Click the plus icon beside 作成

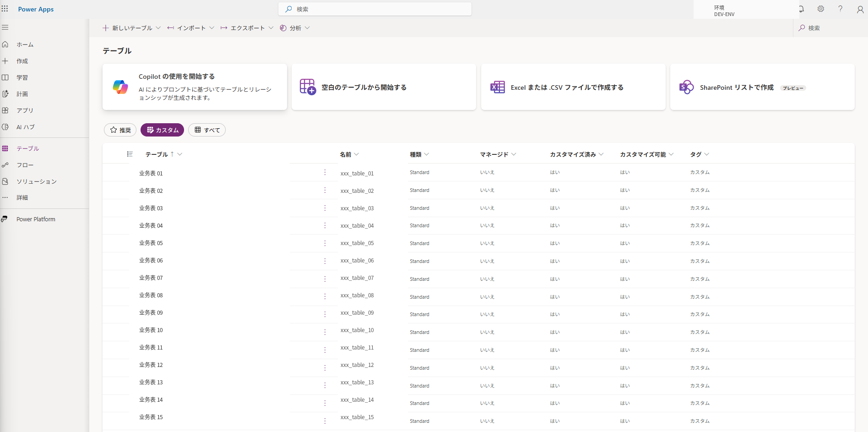5,61
